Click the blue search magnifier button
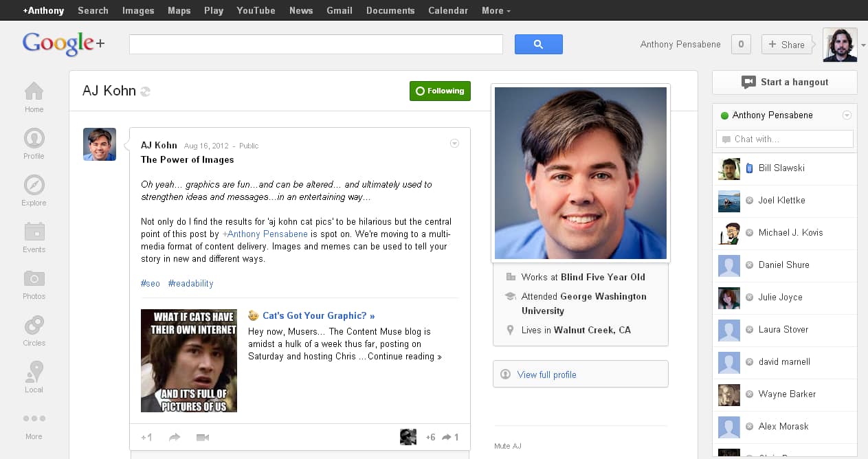 click(538, 45)
